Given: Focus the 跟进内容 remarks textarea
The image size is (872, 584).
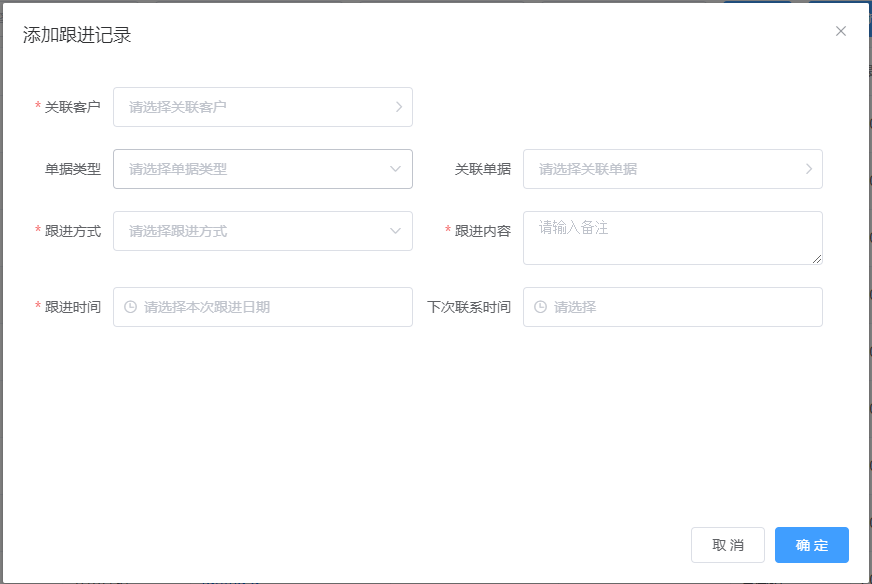Looking at the screenshot, I should (x=673, y=238).
